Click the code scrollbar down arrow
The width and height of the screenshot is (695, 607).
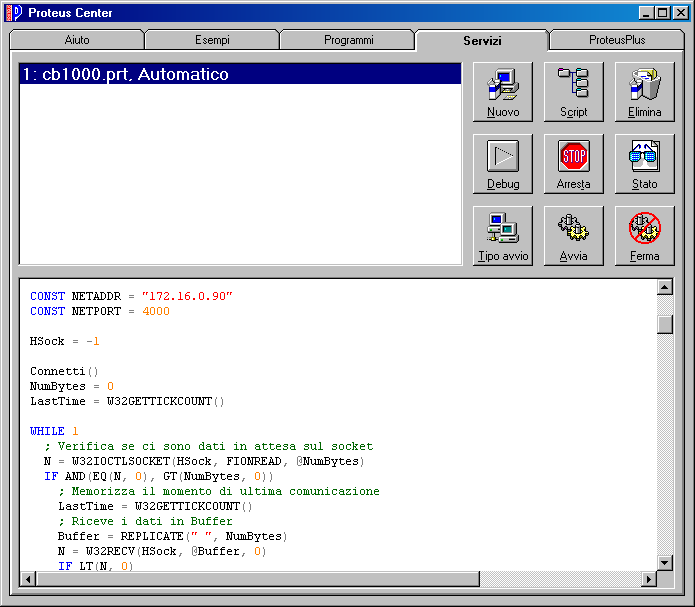pyautogui.click(x=664, y=563)
